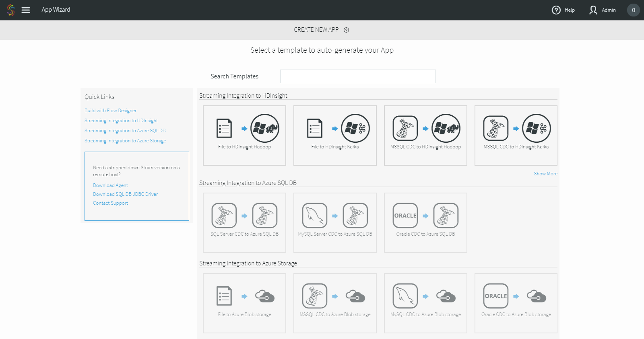Click the MSSQL source icon in MSSQL CDC to HDInsight Kafka

(496, 128)
